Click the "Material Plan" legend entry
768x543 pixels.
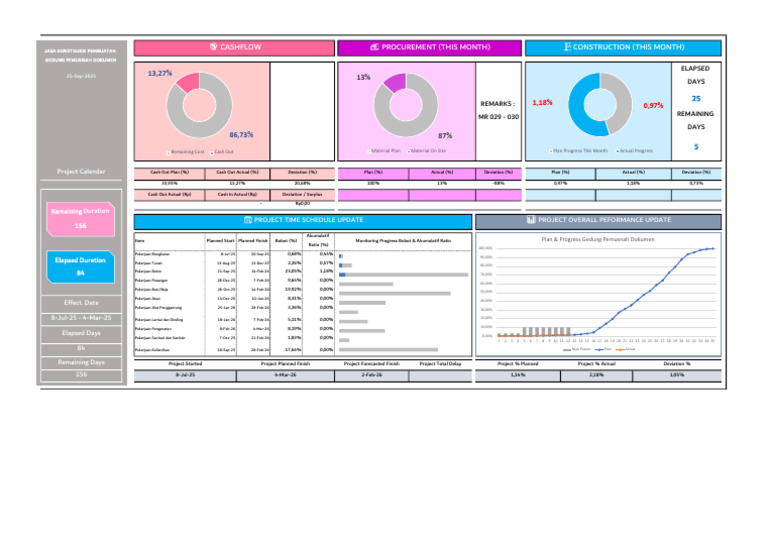coord(384,151)
